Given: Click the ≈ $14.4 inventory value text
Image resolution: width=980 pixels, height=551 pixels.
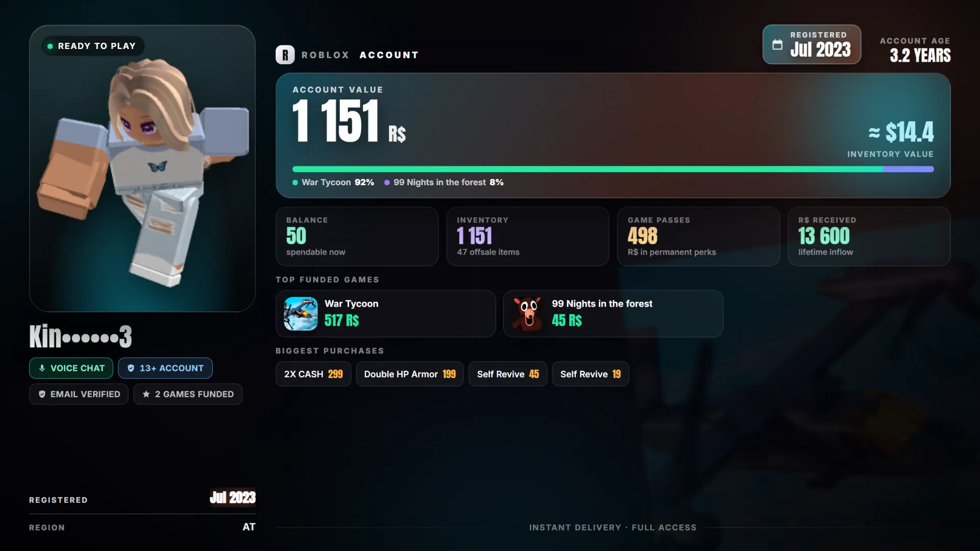Looking at the screenshot, I should [x=901, y=132].
